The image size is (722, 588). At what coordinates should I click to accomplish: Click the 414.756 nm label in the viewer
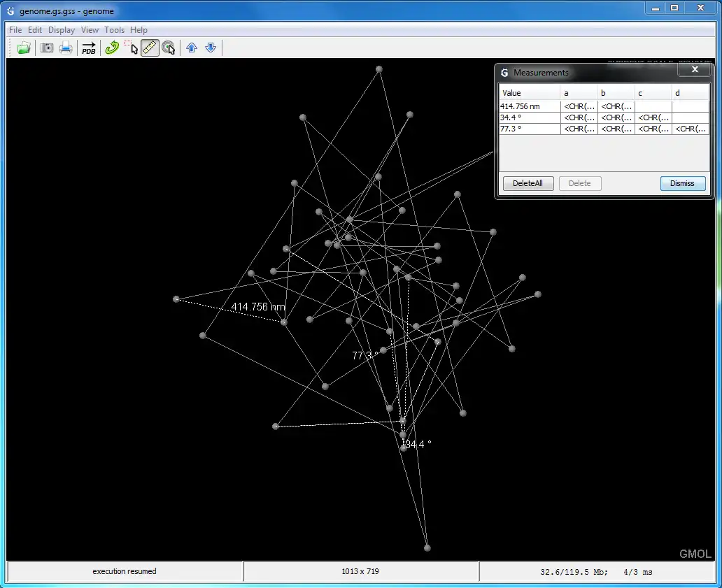pyautogui.click(x=258, y=307)
